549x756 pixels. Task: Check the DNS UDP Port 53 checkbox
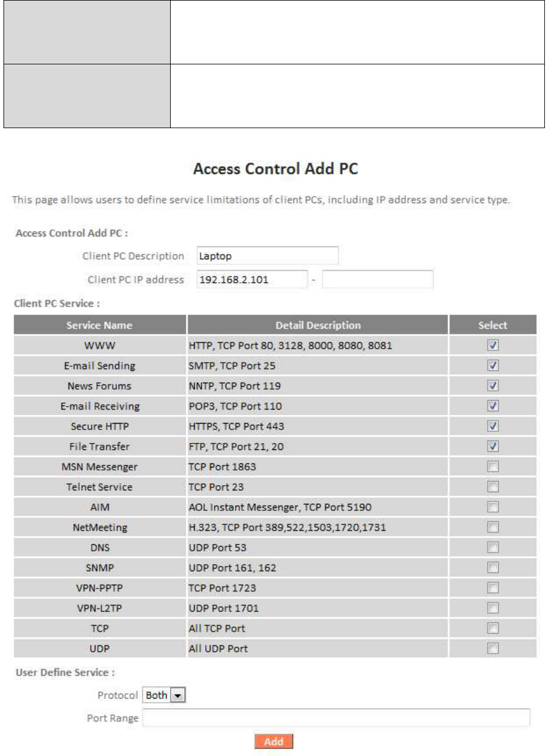493,548
